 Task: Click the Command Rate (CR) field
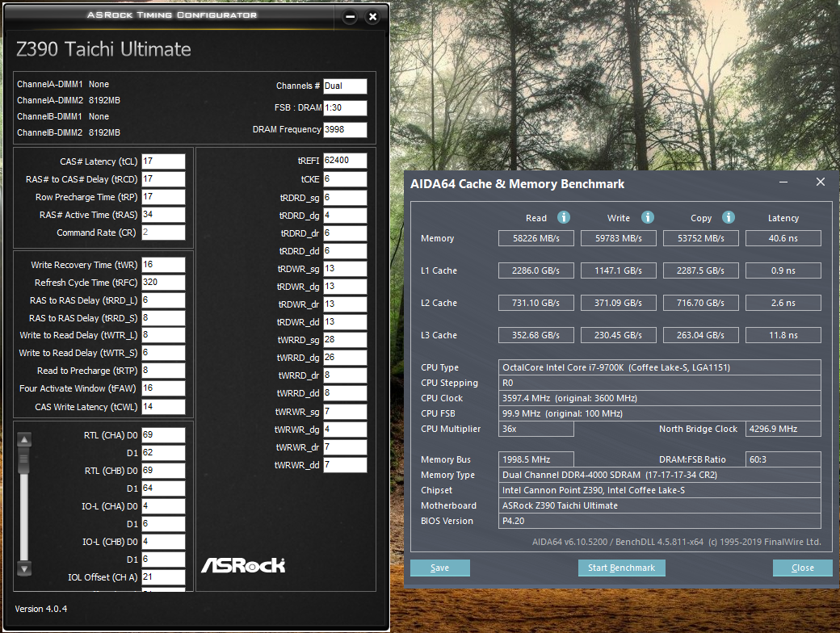pos(163,232)
